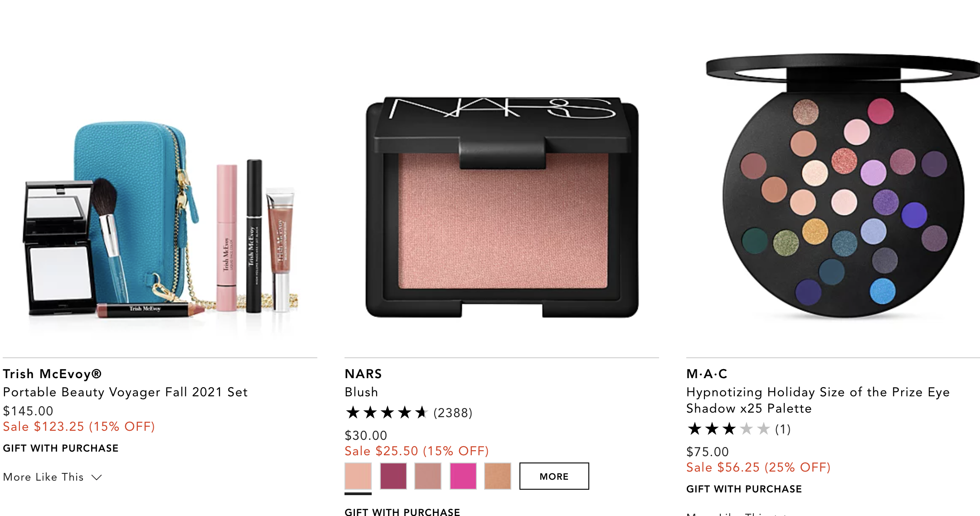Screen dimensions: 980x516
Task: Open the M·A·C eye shadow palette image
Action: tap(843, 186)
